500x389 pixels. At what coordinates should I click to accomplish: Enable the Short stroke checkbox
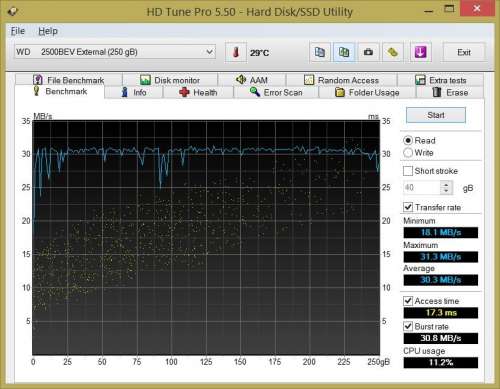coord(408,171)
